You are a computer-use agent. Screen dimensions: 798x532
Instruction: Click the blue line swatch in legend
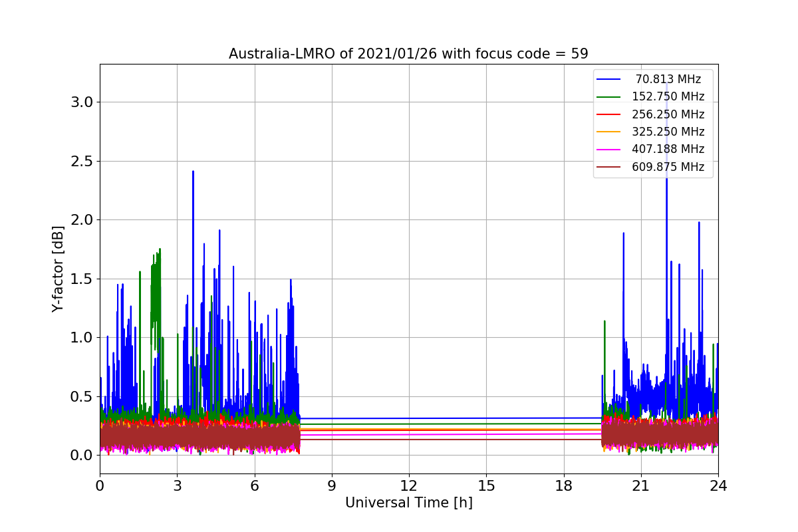[609, 79]
